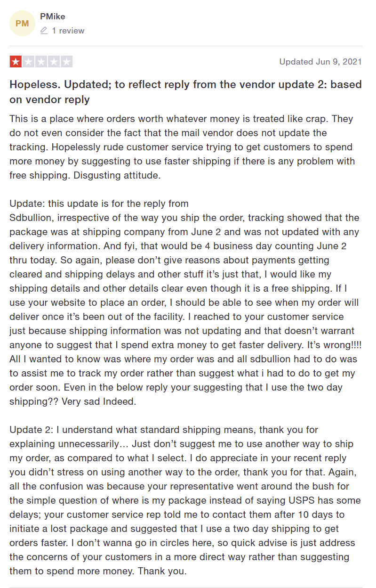
Task: Click the closing 'Thank you.' text
Action: pyautogui.click(x=163, y=571)
